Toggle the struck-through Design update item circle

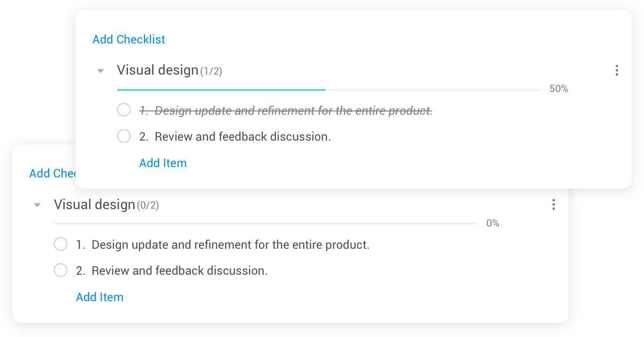pyautogui.click(x=124, y=110)
